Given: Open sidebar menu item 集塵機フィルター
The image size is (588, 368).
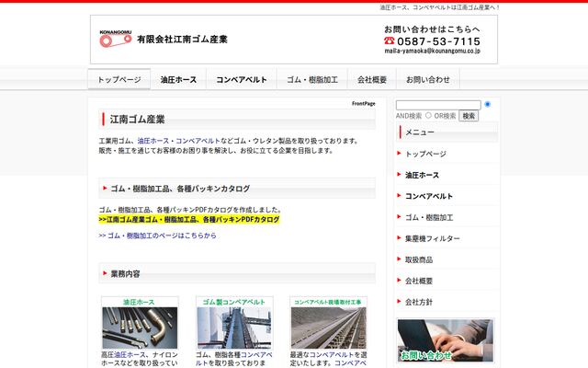Looking at the screenshot, I should click(x=433, y=238).
